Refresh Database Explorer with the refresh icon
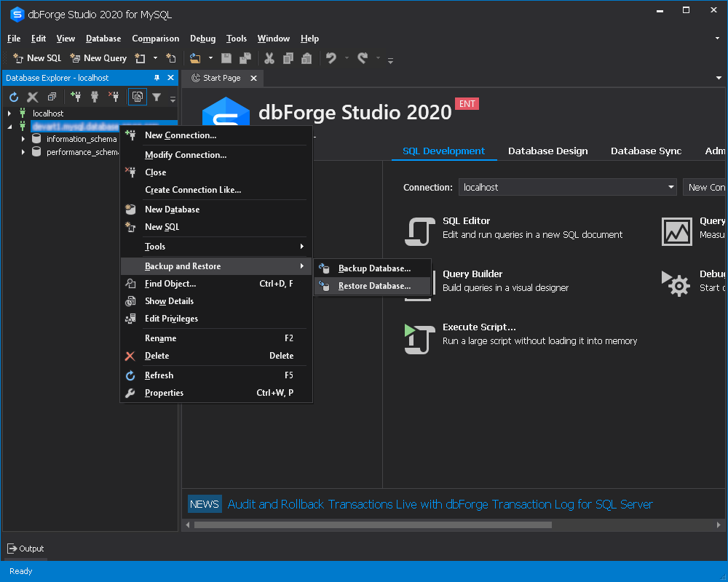728x582 pixels. pos(14,97)
